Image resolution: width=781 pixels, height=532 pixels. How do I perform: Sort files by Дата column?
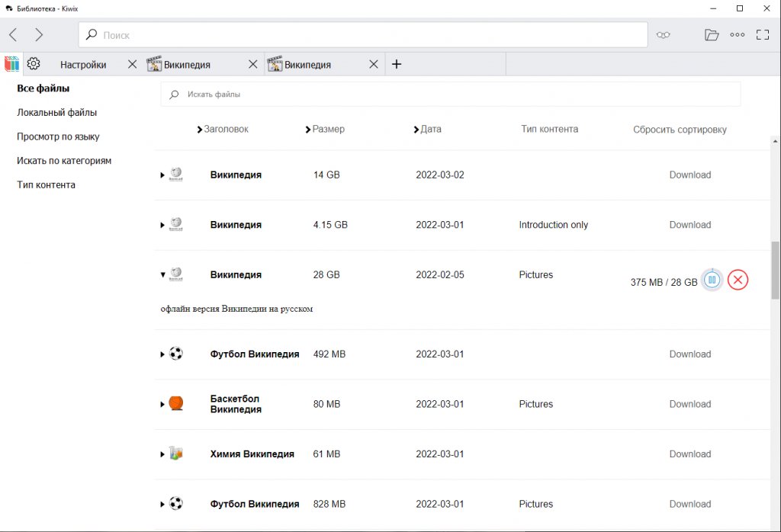430,130
